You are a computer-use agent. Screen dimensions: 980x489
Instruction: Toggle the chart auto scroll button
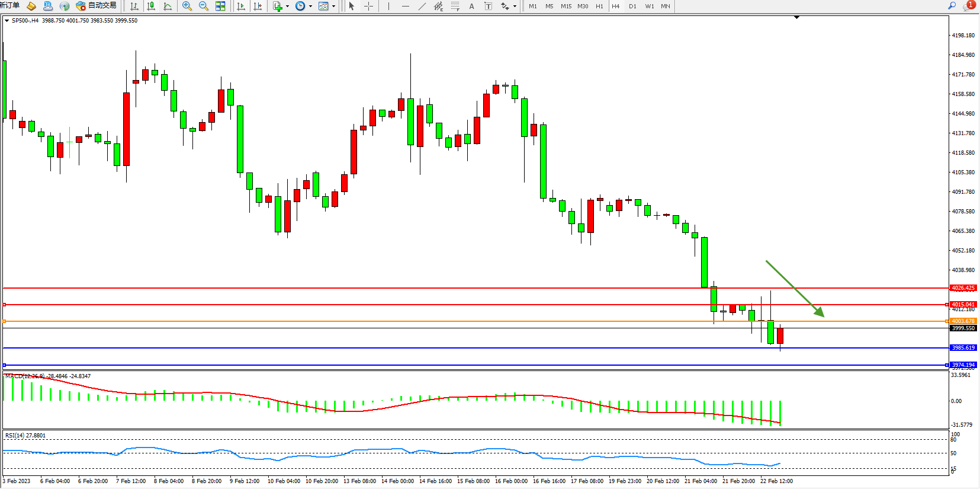tap(241, 6)
